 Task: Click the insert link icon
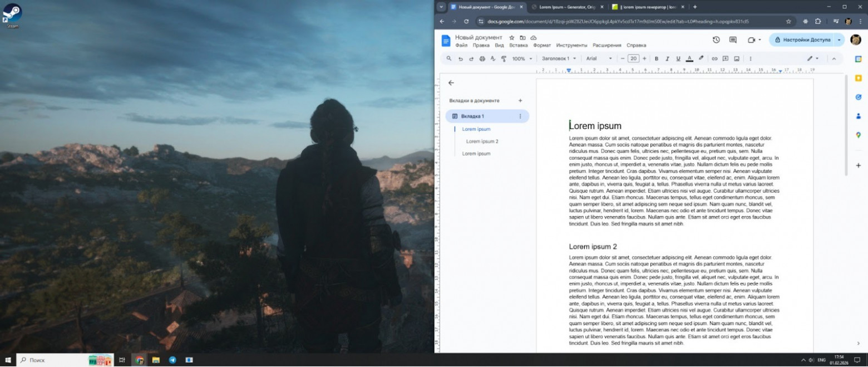click(x=714, y=58)
